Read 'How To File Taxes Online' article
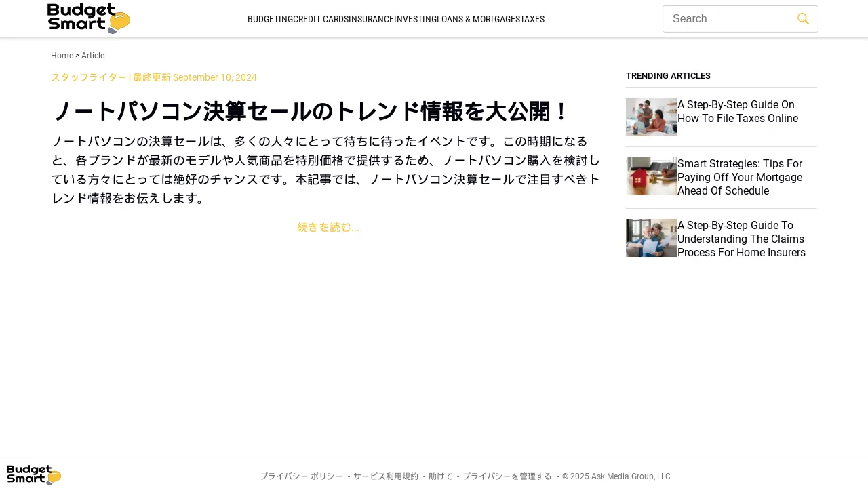The height and width of the screenshot is (488, 868). pos(737,112)
